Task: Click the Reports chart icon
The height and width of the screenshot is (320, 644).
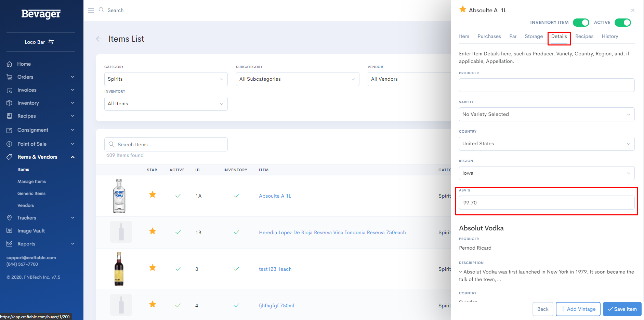Action: click(x=10, y=244)
